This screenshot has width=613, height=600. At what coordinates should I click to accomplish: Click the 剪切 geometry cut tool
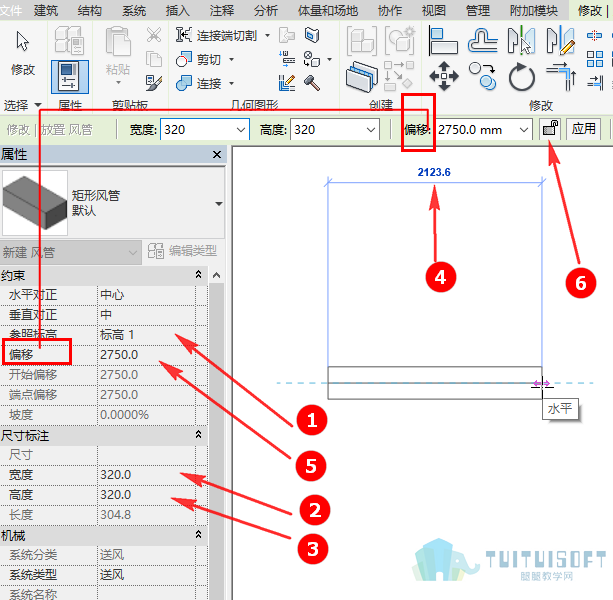pyautogui.click(x=198, y=59)
